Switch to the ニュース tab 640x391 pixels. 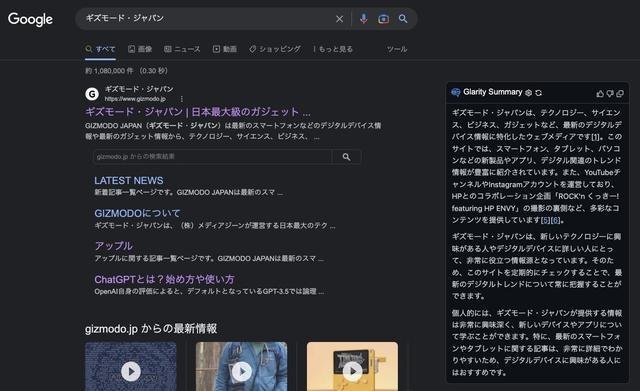pos(182,49)
